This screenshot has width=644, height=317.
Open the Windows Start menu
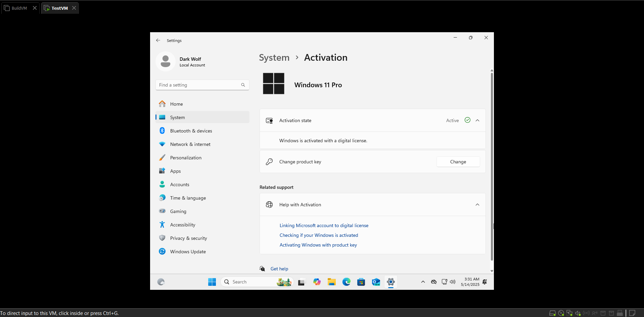pyautogui.click(x=212, y=282)
